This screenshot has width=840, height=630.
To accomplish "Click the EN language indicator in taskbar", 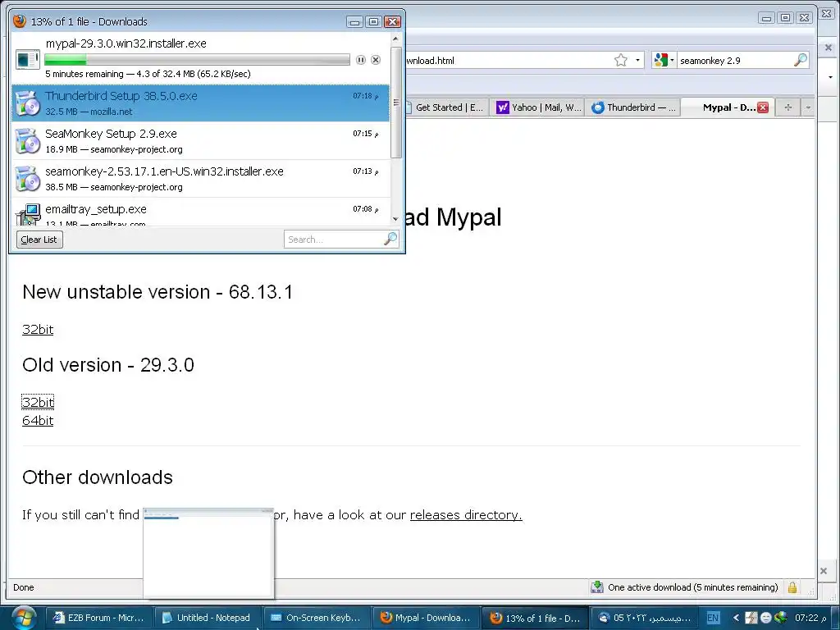I will (713, 618).
